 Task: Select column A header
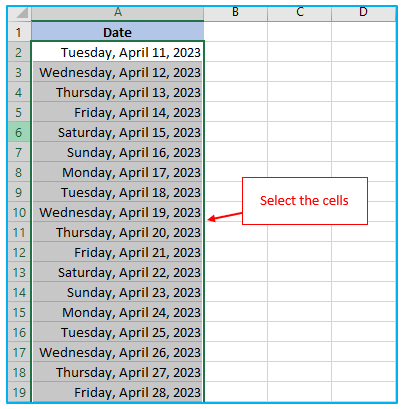[118, 14]
